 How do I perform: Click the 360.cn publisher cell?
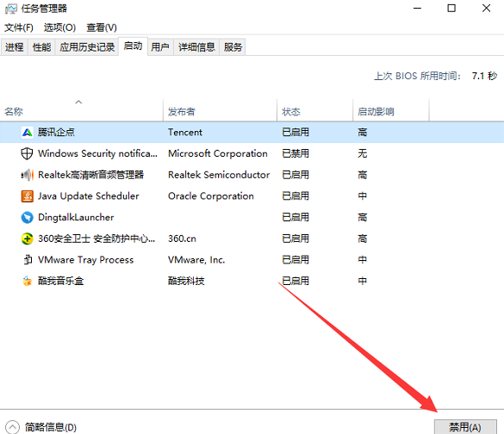[x=182, y=239]
